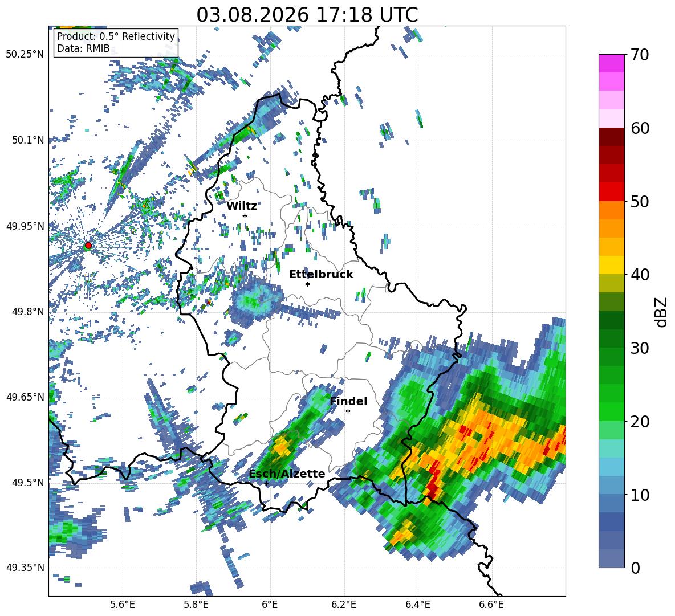Click the 6.2°E longitude tick label
The image size is (675, 616).
(x=344, y=605)
